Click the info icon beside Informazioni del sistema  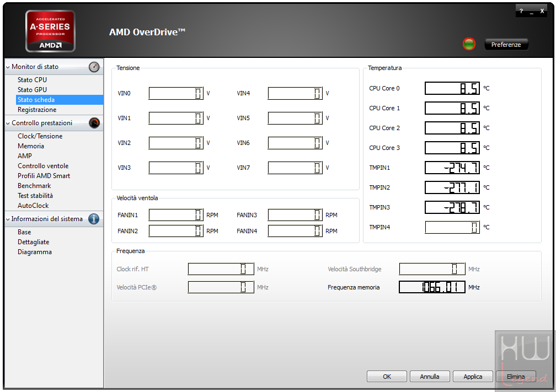point(94,219)
